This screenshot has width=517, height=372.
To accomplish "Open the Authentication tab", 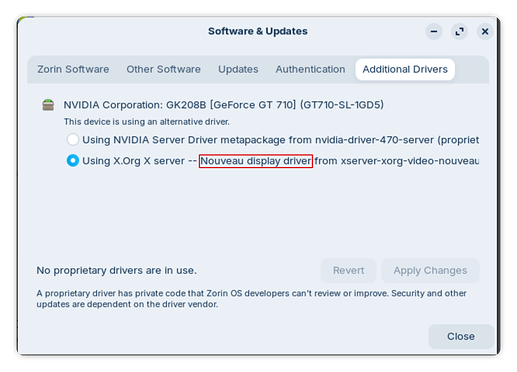I will pos(310,69).
